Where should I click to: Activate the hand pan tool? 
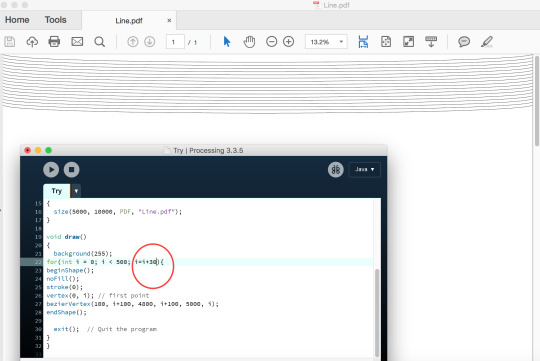(x=249, y=42)
